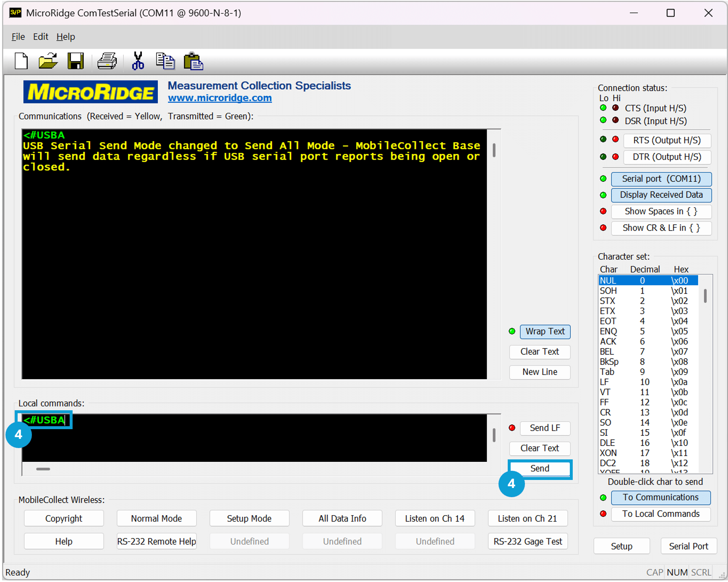
Task: Toggle the Wrap Text option
Action: (545, 331)
